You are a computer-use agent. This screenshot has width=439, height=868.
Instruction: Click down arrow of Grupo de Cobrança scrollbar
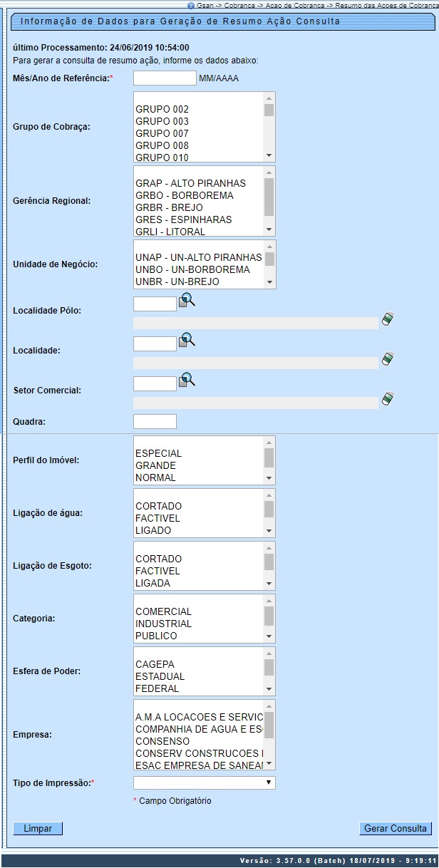269,155
